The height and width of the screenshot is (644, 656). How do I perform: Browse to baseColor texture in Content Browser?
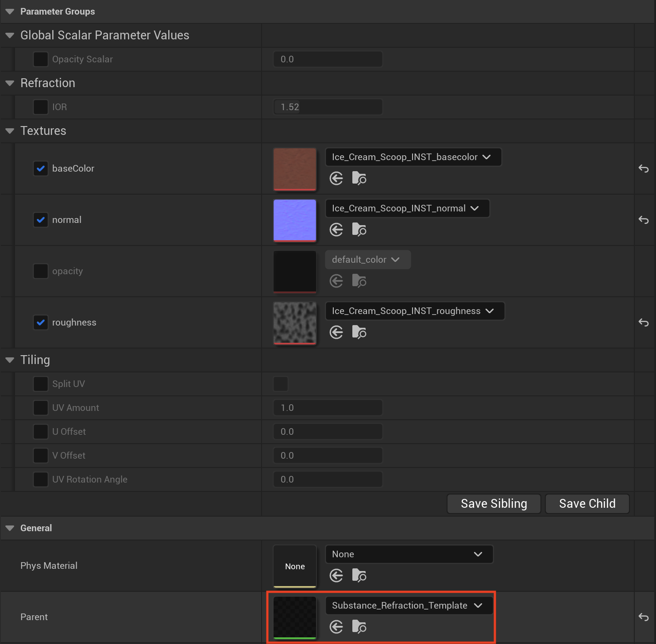click(x=359, y=179)
